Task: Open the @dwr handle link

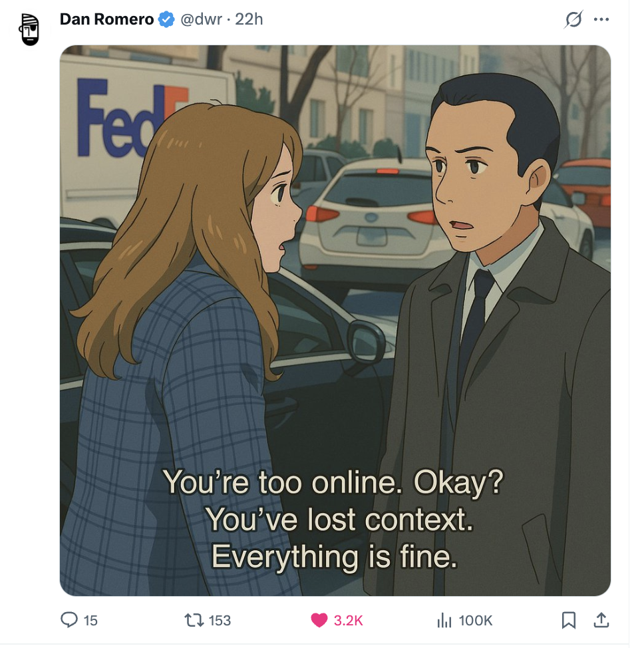Action: tap(202, 19)
